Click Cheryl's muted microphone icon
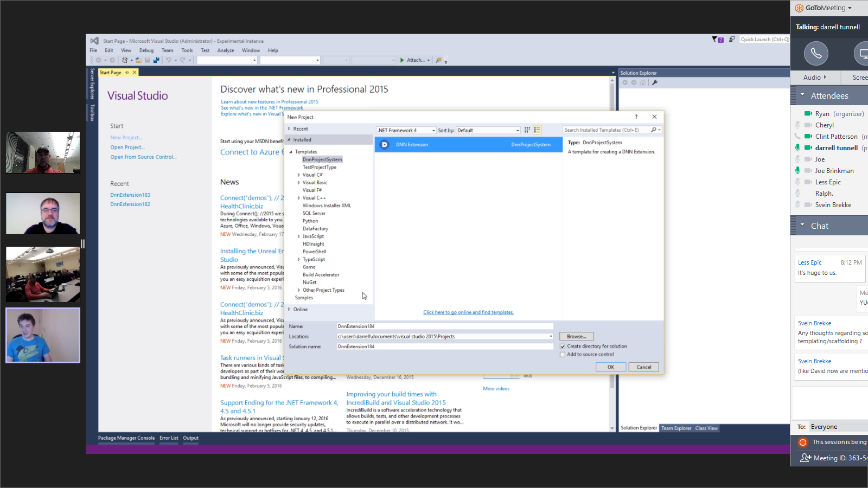This screenshot has width=868, height=488. pyautogui.click(x=797, y=125)
